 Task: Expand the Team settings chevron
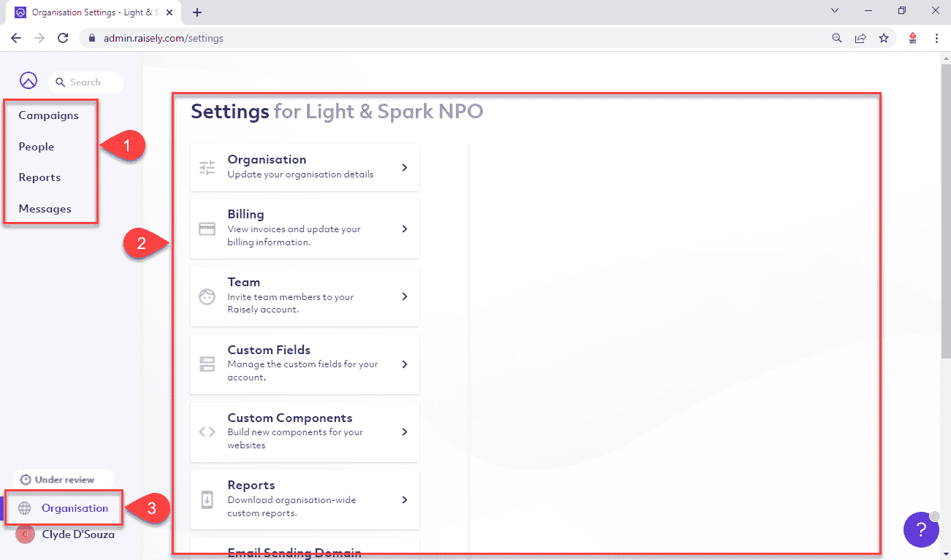(405, 296)
